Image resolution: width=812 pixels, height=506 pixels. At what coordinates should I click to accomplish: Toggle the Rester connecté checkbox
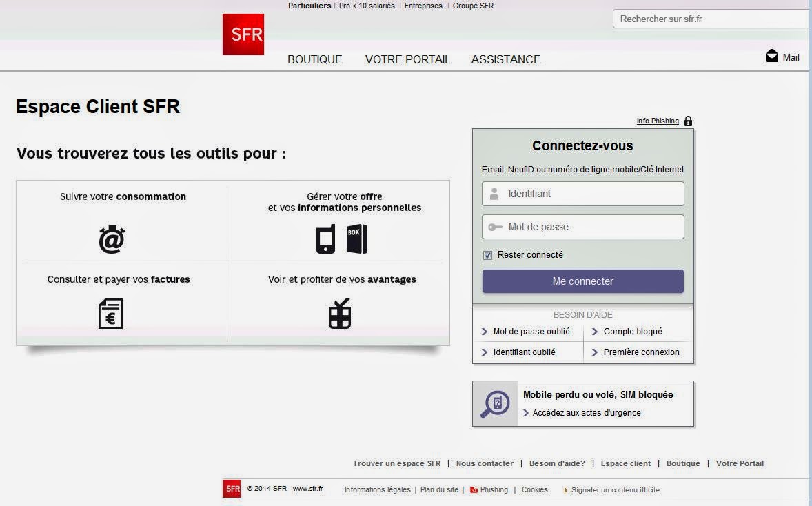(x=487, y=255)
